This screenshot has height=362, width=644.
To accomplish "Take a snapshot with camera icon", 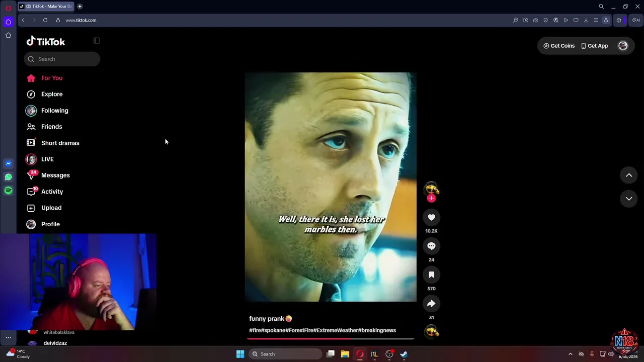I will (536, 20).
